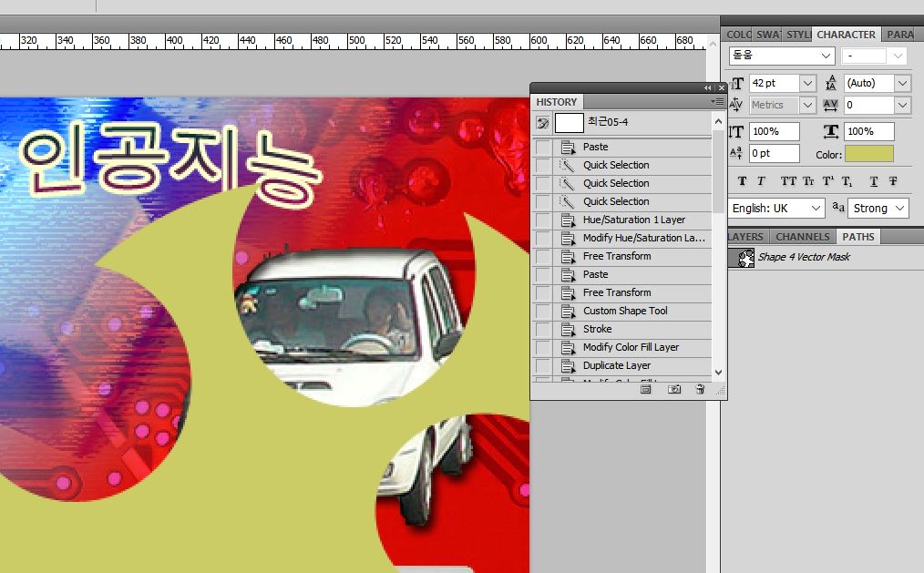Click the history brush source icon beside snapshot
The width and height of the screenshot is (924, 573).
(x=542, y=123)
